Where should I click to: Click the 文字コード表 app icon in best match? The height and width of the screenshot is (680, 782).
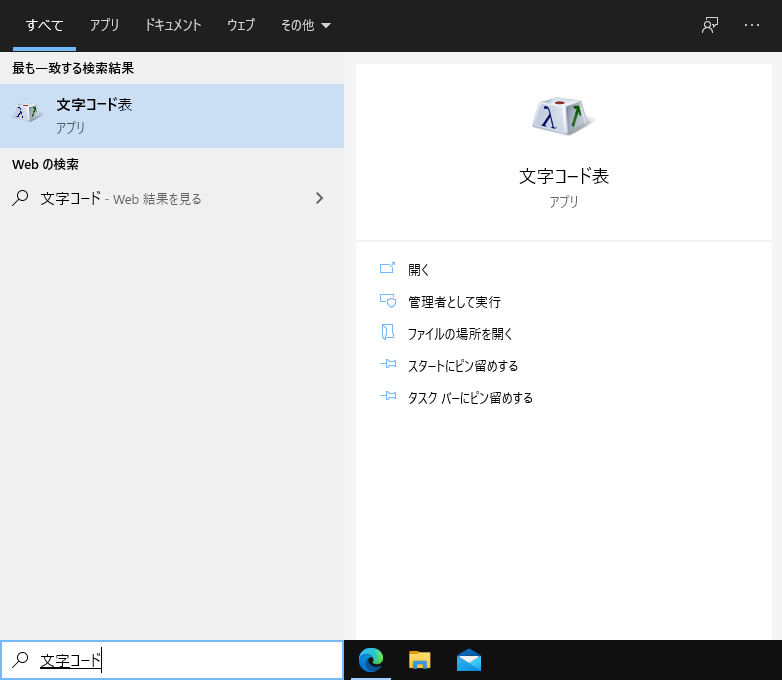26,112
